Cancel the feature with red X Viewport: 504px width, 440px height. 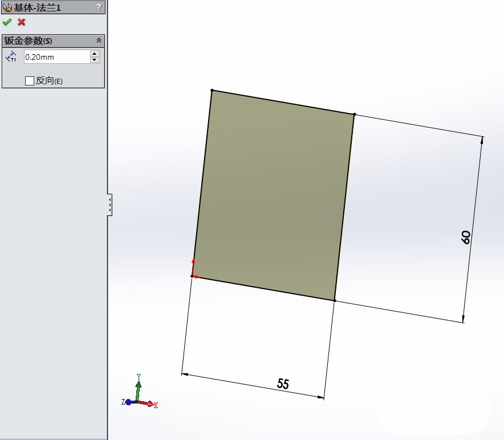click(22, 22)
